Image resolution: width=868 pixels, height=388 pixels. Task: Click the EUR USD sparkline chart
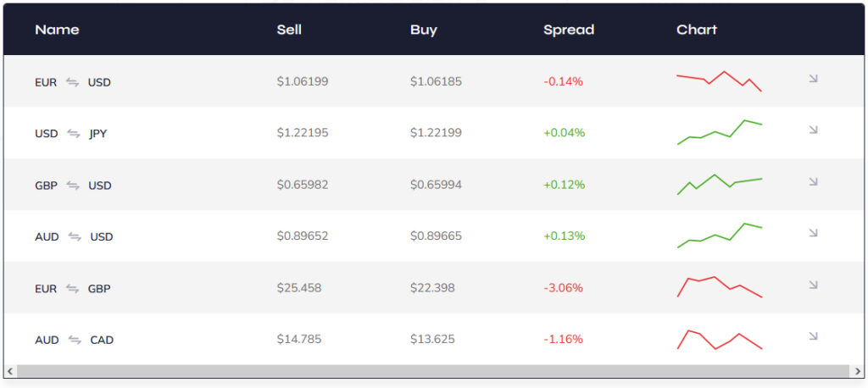(719, 81)
